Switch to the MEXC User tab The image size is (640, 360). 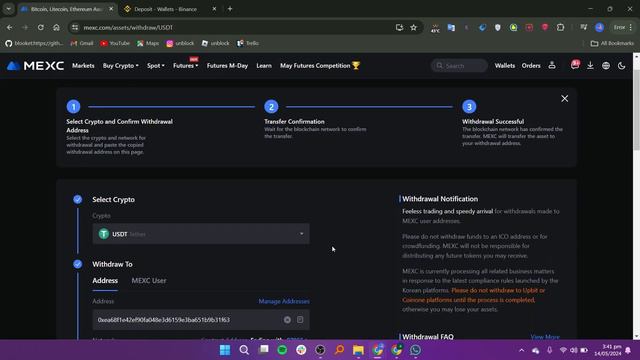pyautogui.click(x=149, y=280)
